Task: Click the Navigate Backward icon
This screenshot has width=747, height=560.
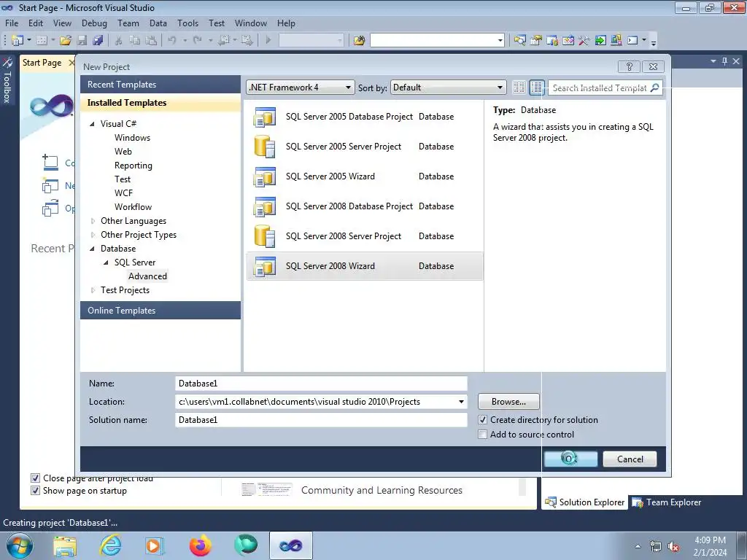Action: [223, 41]
